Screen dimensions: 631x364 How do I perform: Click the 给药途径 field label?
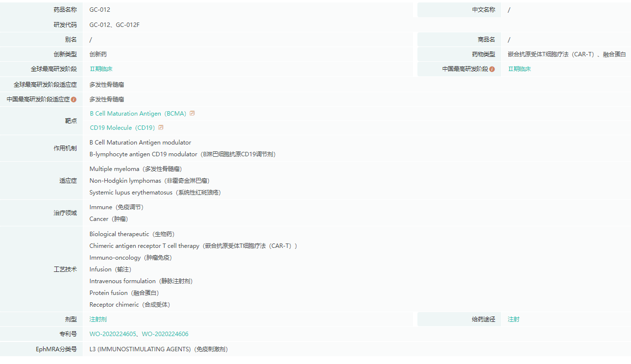(x=484, y=319)
